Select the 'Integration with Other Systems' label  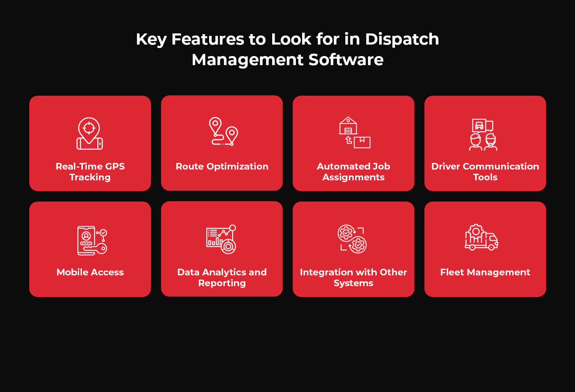click(x=353, y=277)
